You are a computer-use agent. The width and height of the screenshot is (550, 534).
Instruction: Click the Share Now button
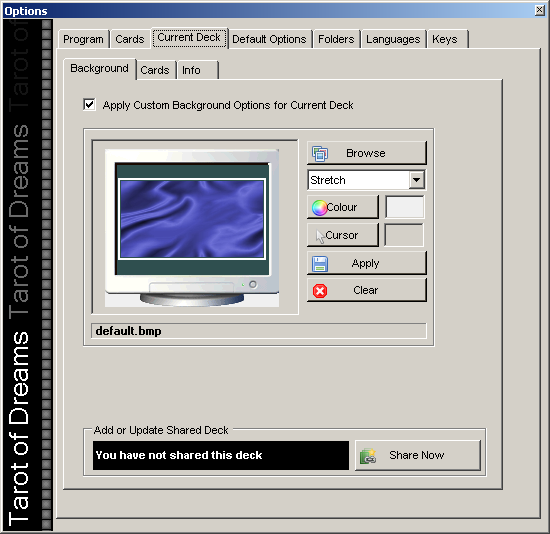point(417,455)
